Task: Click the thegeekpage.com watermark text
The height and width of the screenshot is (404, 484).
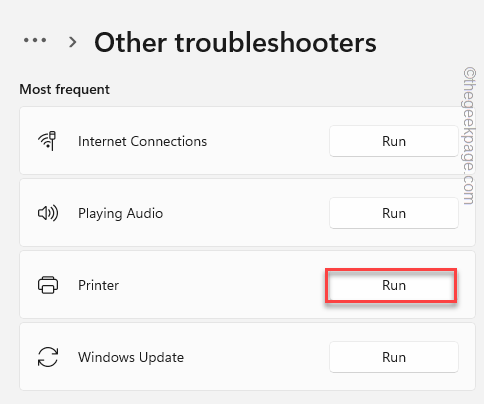Action: click(469, 136)
